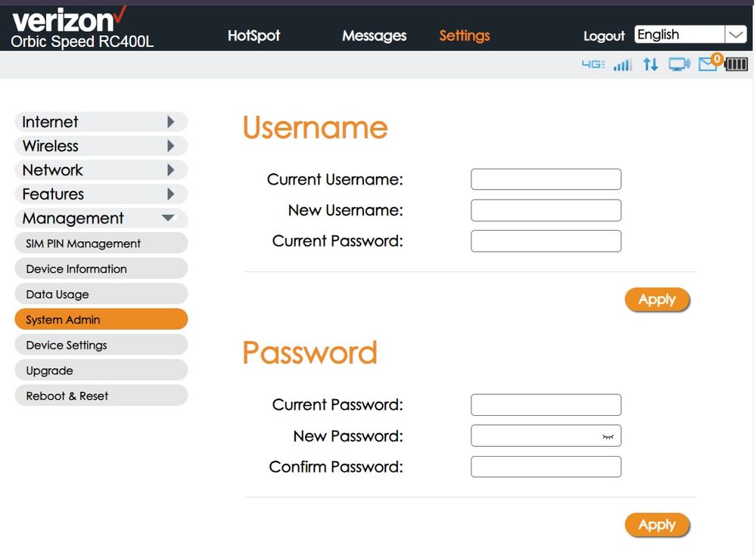Expand the Features menu section
The image size is (756, 555).
101,194
